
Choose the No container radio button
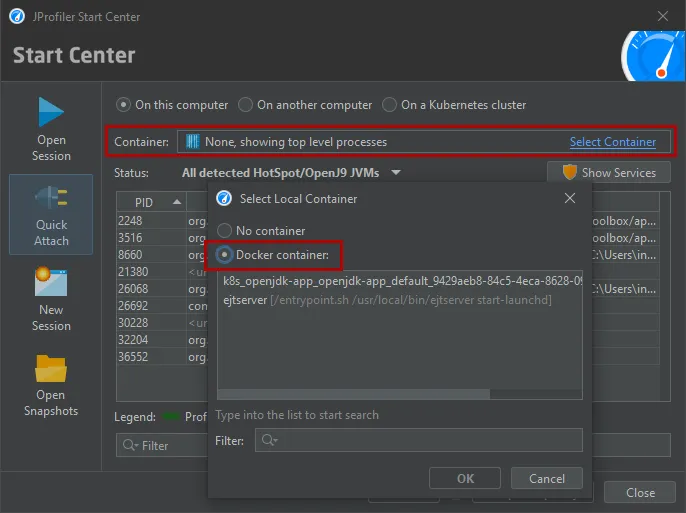(224, 230)
